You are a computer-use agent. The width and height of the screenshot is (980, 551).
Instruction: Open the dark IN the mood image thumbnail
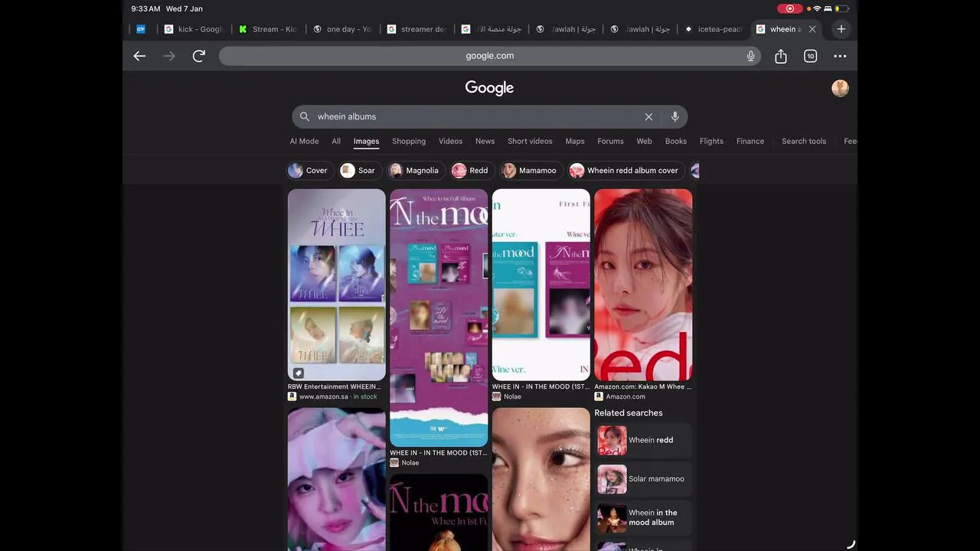click(x=439, y=513)
